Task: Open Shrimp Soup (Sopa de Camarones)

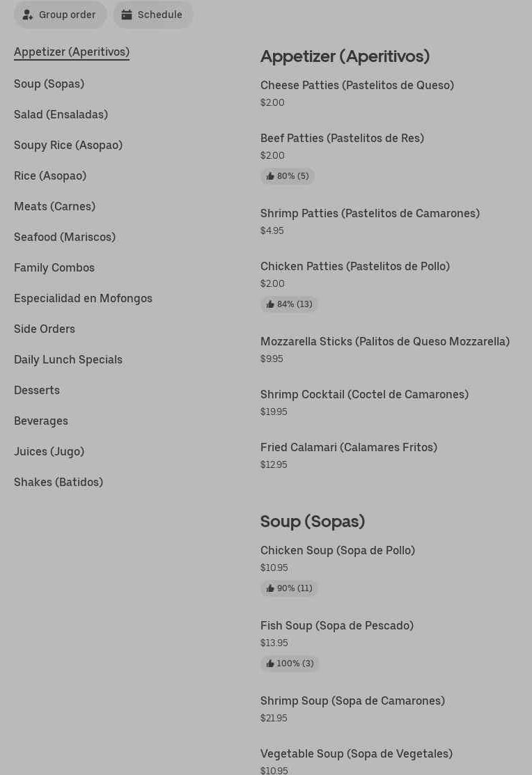Action: point(352,700)
